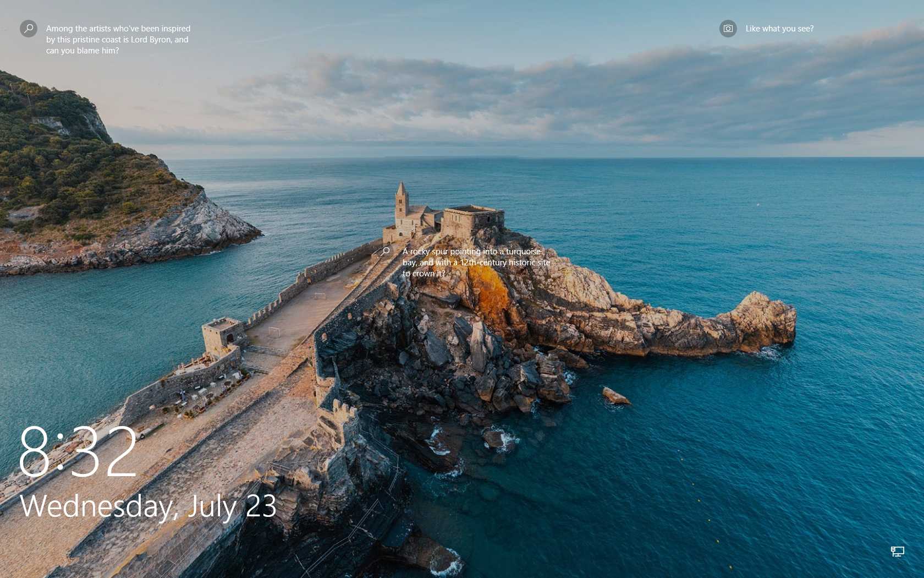Click the network status icon on lock screen

click(x=898, y=551)
